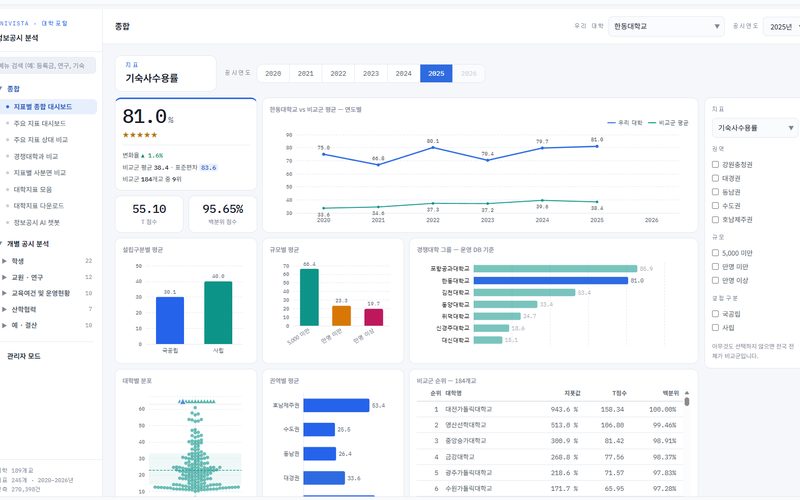Click the crimson 만명 이상 bar in 규모별 평균

click(x=373, y=317)
